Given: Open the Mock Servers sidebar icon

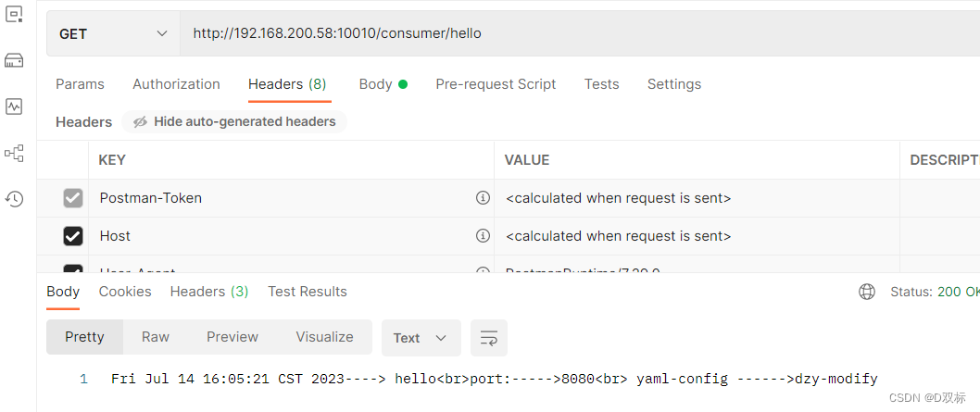Looking at the screenshot, I should point(15,60).
